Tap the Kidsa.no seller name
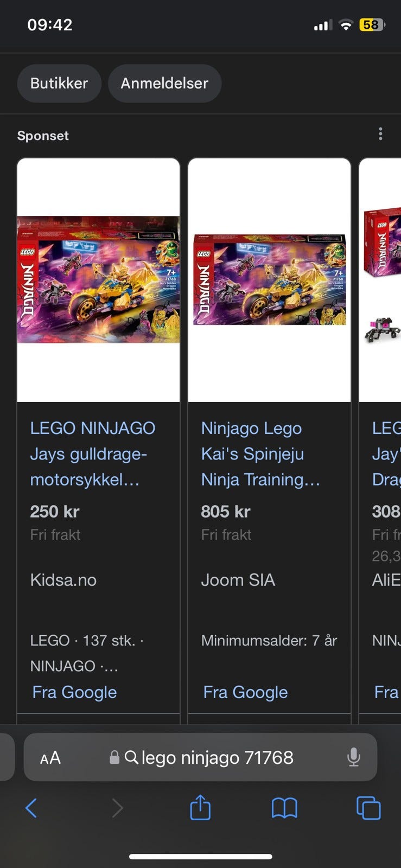The image size is (401, 868). coord(63,580)
